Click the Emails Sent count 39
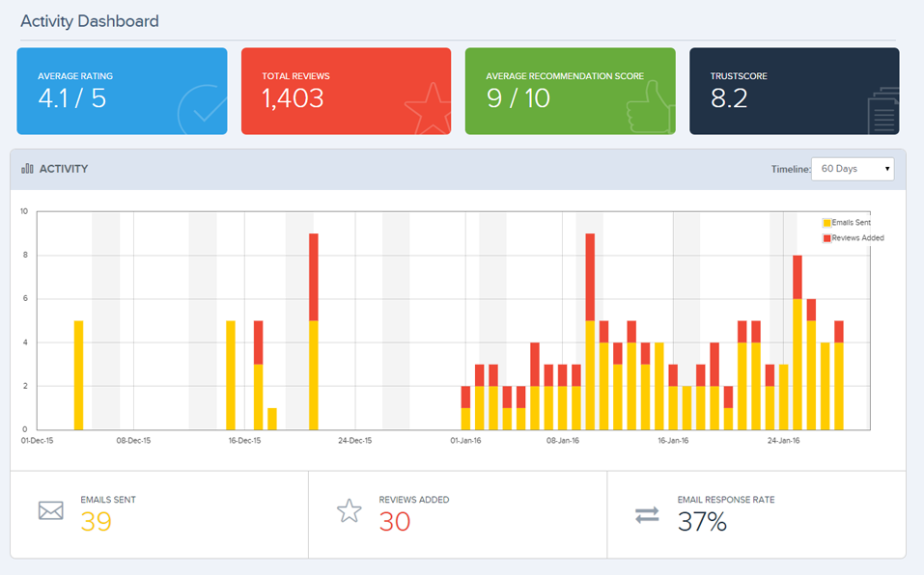924x575 pixels. pyautogui.click(x=96, y=521)
